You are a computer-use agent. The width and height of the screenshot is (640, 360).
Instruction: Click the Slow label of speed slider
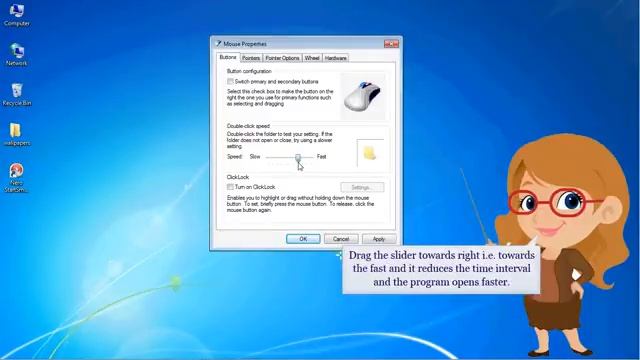[255, 157]
